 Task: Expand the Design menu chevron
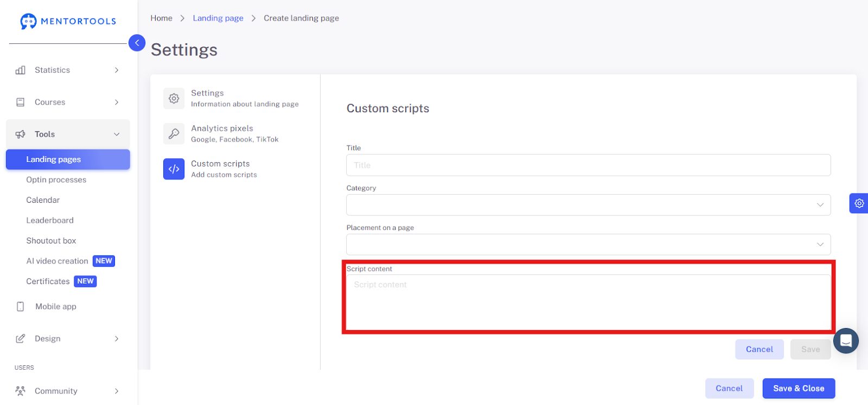pyautogui.click(x=117, y=338)
